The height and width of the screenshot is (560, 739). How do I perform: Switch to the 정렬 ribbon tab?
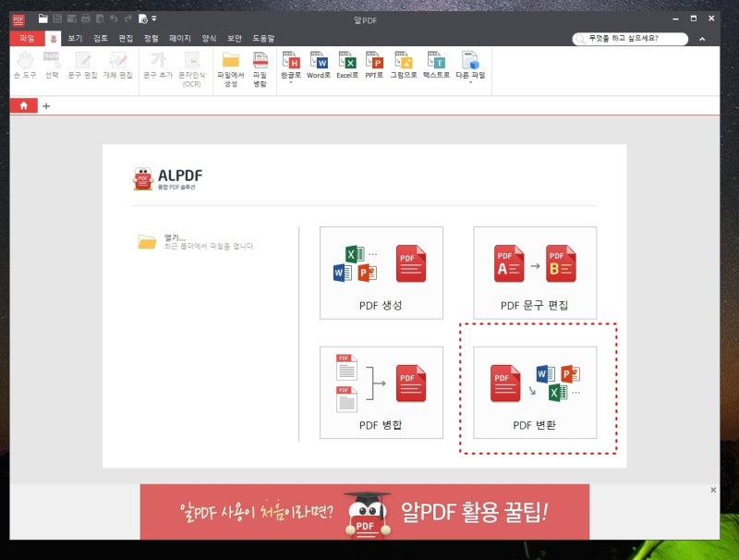point(151,38)
